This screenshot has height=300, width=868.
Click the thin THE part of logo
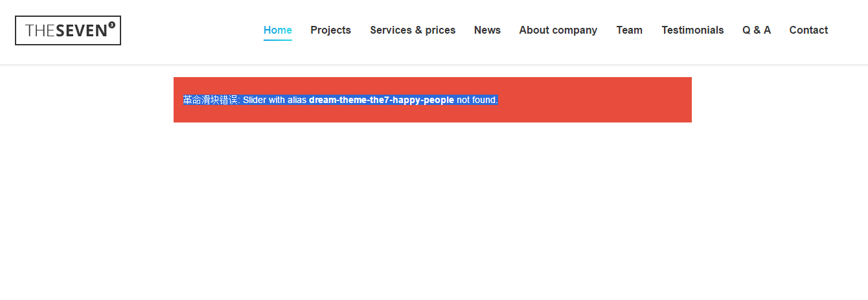coord(40,30)
